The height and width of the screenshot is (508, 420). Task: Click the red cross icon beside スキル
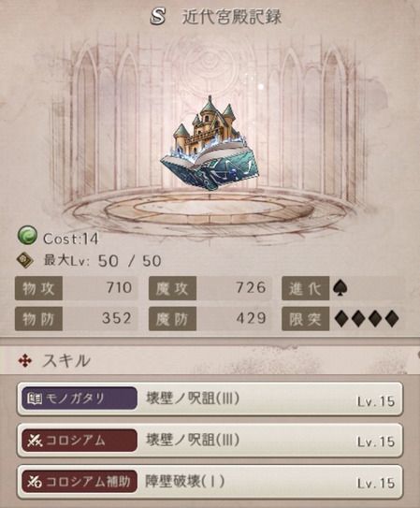point(25,360)
